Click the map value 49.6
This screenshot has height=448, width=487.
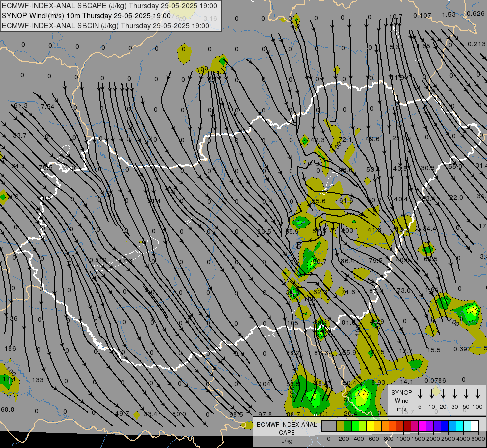coord(372,139)
